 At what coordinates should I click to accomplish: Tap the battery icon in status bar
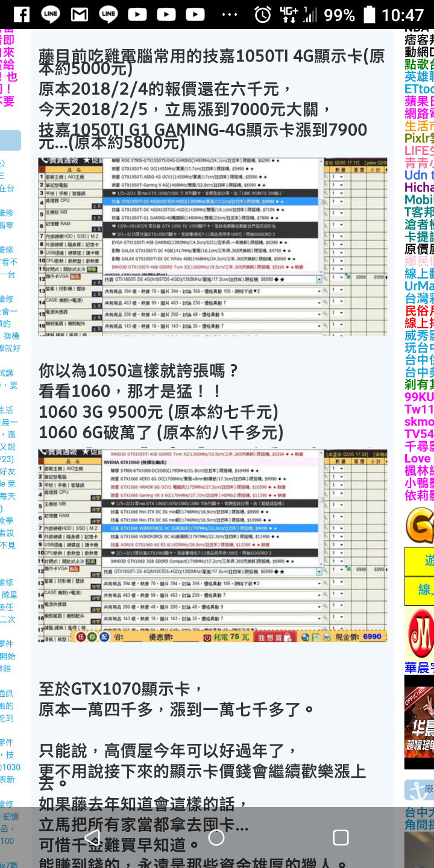pos(370,14)
